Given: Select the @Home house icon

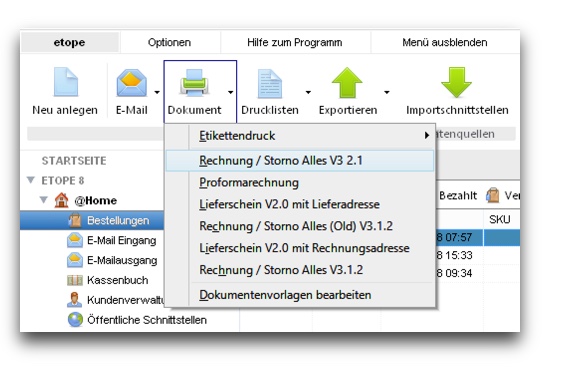Looking at the screenshot, I should [62, 200].
